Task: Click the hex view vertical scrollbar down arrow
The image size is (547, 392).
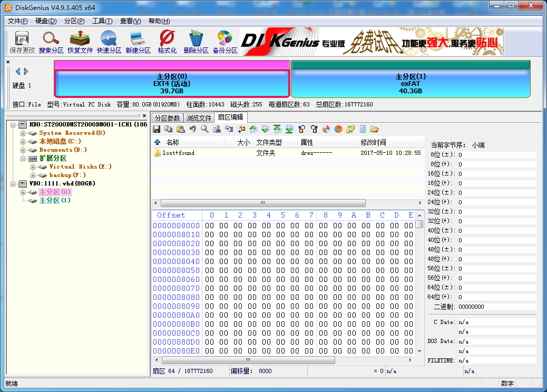Action: coord(419,351)
